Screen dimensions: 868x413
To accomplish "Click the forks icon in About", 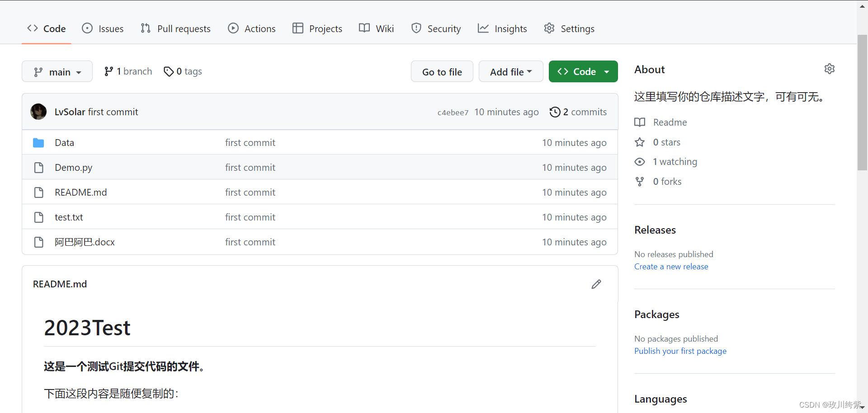I will click(x=640, y=182).
